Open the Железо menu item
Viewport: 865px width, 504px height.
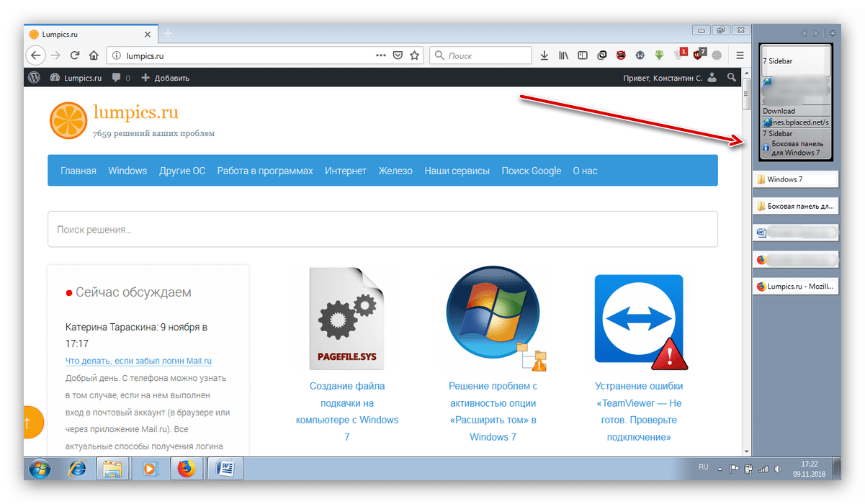pos(395,171)
